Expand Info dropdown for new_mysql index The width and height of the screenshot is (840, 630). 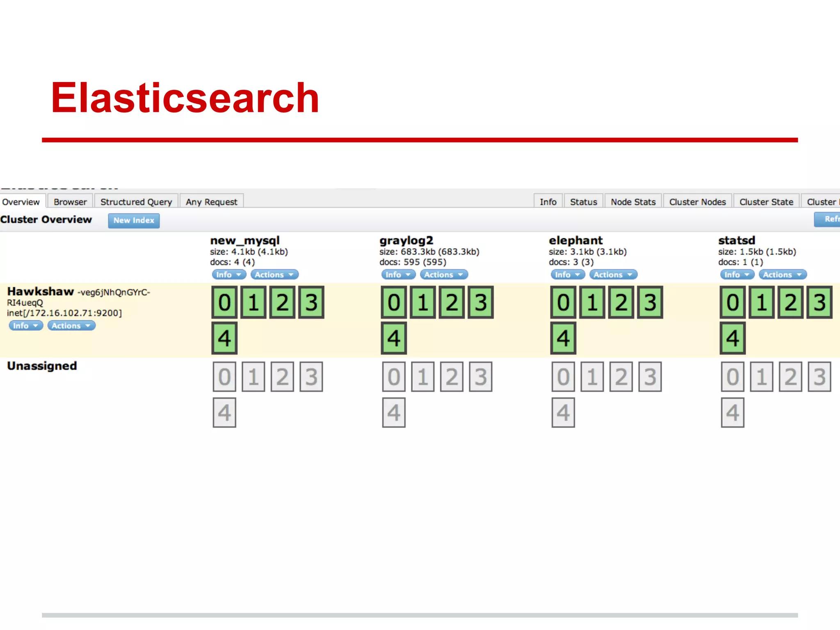pos(229,274)
